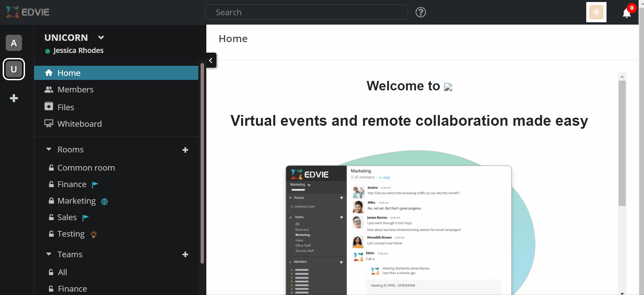Image resolution: width=644 pixels, height=295 pixels.
Task: Collapse the Teams section
Action: tap(49, 254)
